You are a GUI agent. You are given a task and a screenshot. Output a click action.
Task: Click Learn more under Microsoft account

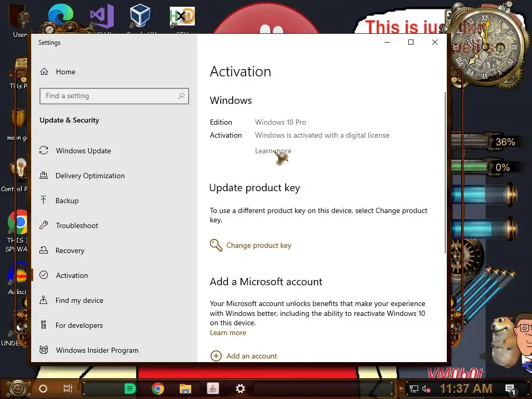coord(228,333)
